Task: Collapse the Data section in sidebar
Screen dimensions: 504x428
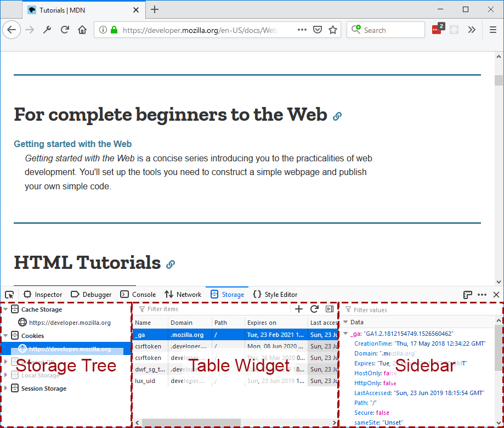Action: (x=346, y=322)
